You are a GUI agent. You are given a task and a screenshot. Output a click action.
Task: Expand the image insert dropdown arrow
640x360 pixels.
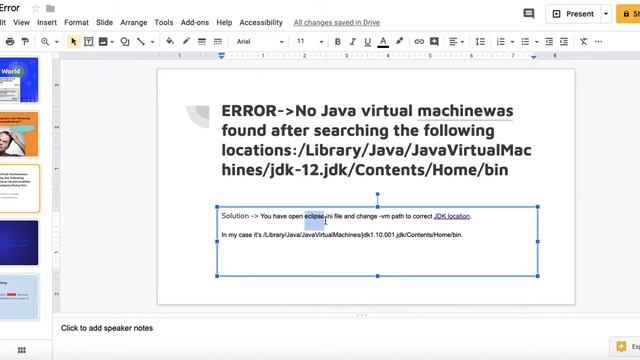tap(112, 42)
